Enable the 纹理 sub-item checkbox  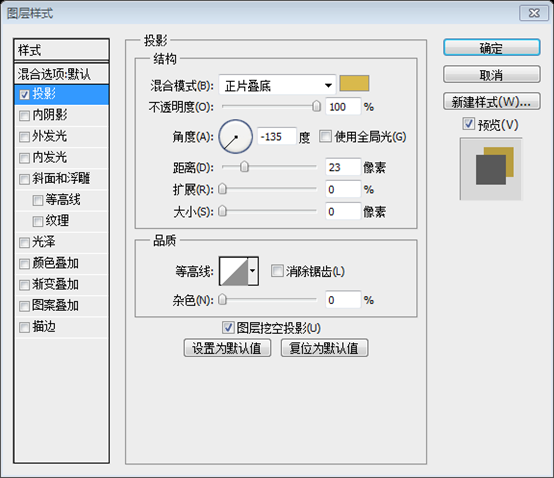point(38,222)
